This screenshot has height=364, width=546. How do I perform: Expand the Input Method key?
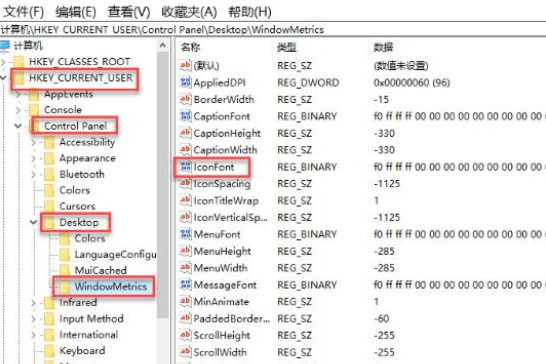33,319
